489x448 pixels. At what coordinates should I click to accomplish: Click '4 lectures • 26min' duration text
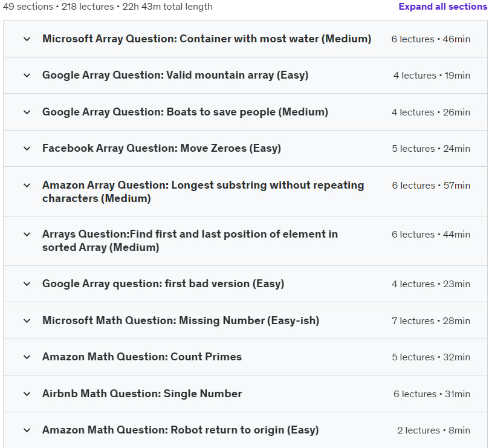[x=431, y=112]
